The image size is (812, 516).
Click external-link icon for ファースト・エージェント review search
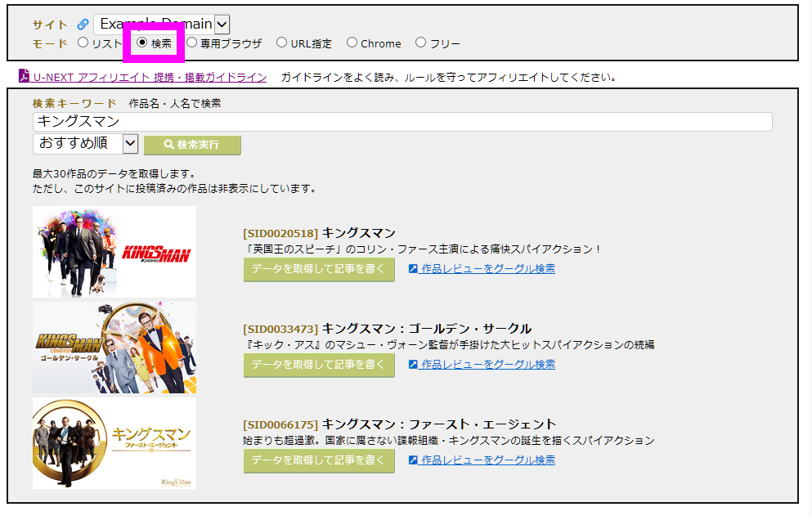tap(414, 460)
